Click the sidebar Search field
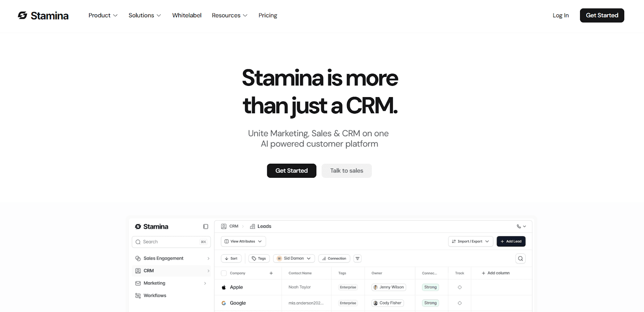The width and height of the screenshot is (644, 312). click(171, 242)
